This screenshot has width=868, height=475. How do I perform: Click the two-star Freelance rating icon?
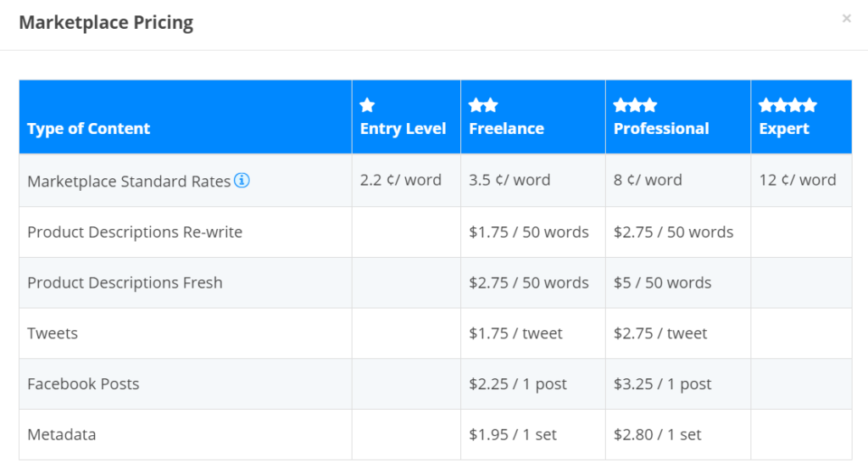click(483, 104)
